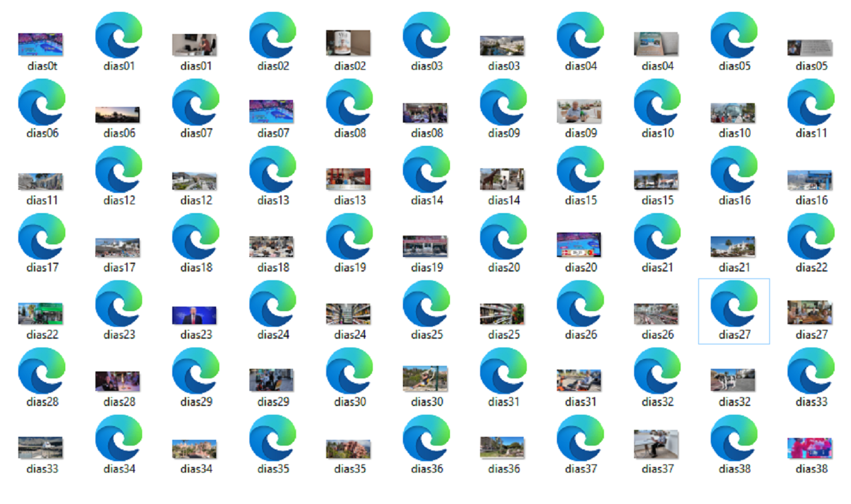The image size is (851, 504).
Task: Select the dias01 Edge file icon
Action: [x=119, y=36]
